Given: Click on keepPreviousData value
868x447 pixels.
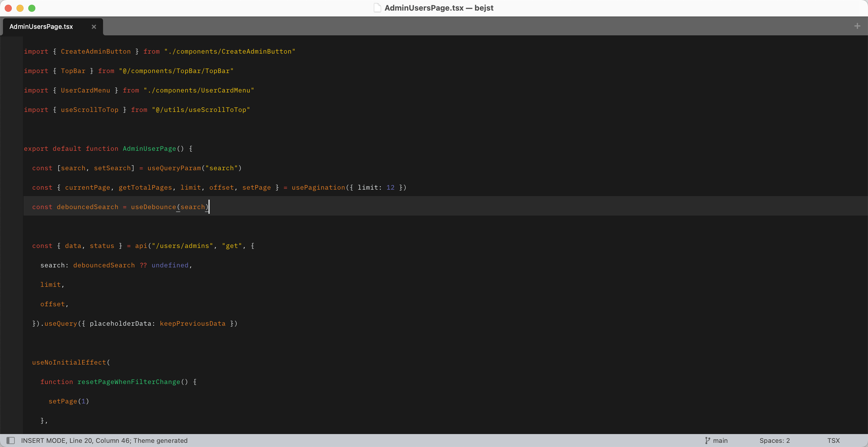Looking at the screenshot, I should coord(192,324).
